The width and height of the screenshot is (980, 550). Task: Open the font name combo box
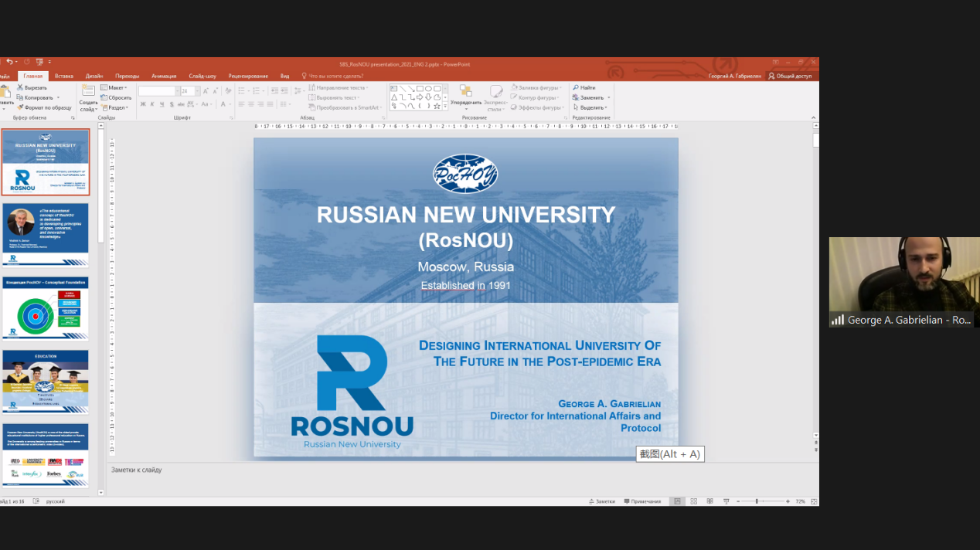[158, 91]
